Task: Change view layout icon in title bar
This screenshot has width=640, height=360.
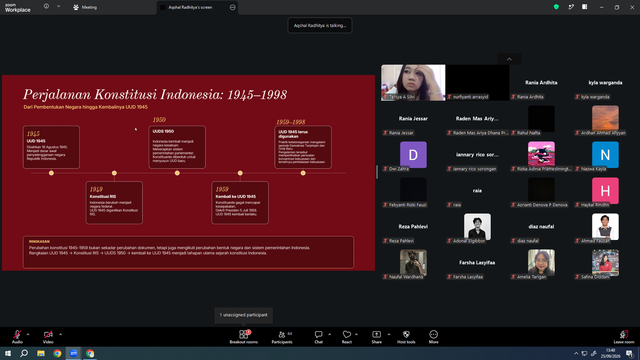Action: click(x=584, y=7)
